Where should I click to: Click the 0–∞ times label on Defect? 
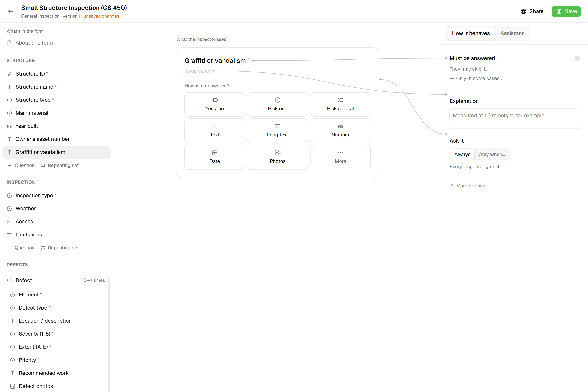pos(94,280)
